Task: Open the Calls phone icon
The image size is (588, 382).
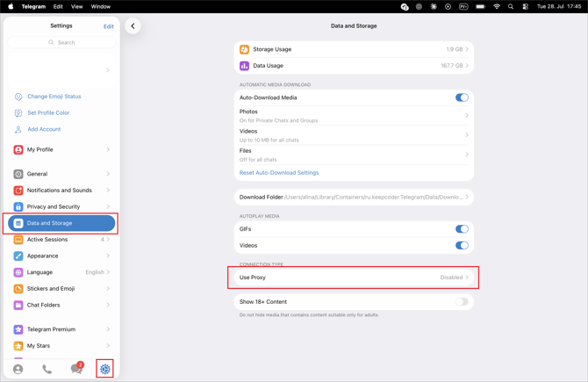Action: pos(47,369)
